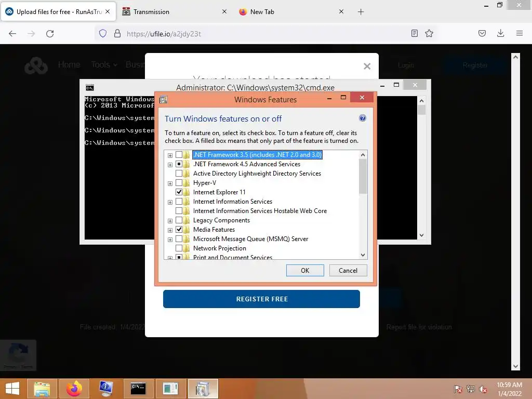The height and width of the screenshot is (399, 532).
Task: Click cmd window title icon
Action: click(90, 88)
